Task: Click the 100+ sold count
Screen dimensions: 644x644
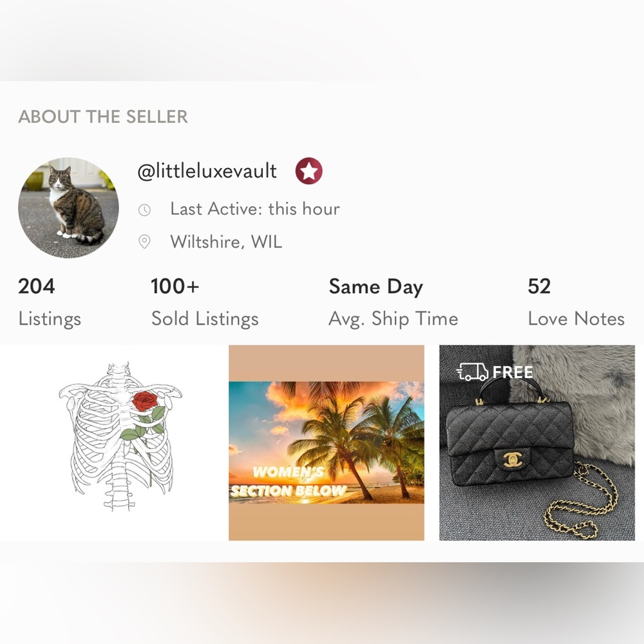Action: [x=175, y=287]
